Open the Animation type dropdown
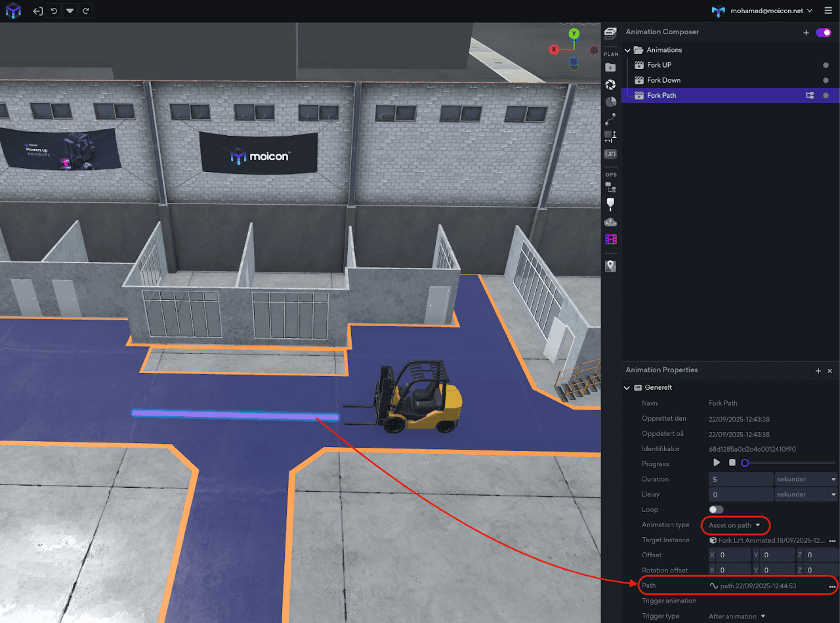 coord(734,525)
